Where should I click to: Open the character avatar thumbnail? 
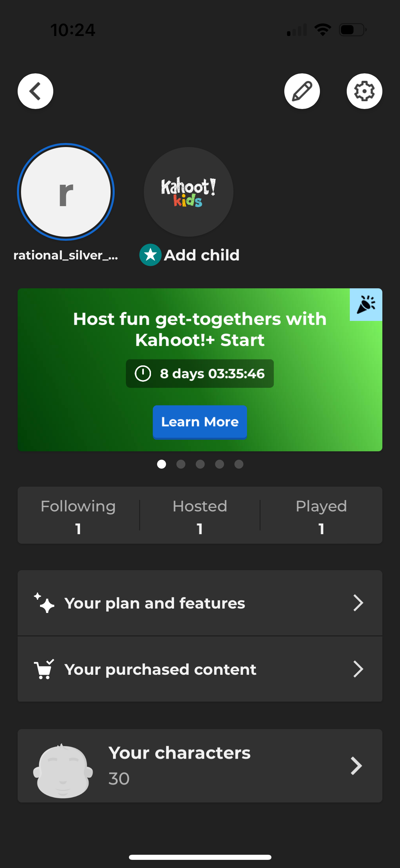[63, 766]
